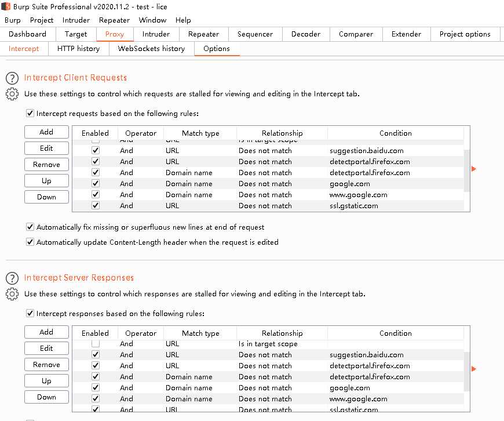Select the Options sub-tab
504x421 pixels.
coord(217,49)
